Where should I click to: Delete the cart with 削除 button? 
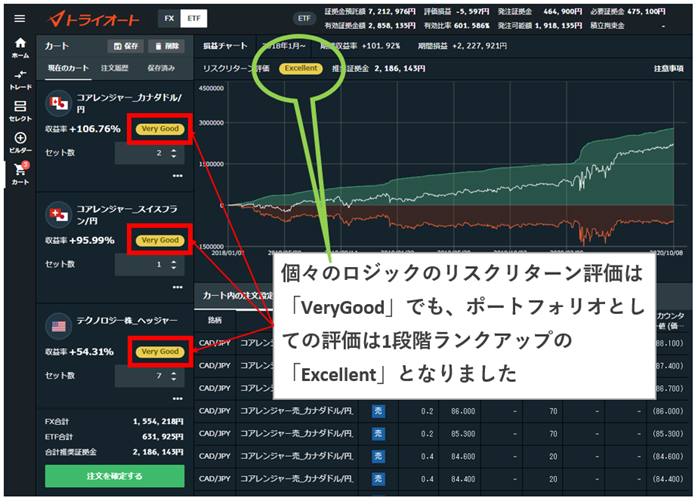pyautogui.click(x=166, y=46)
